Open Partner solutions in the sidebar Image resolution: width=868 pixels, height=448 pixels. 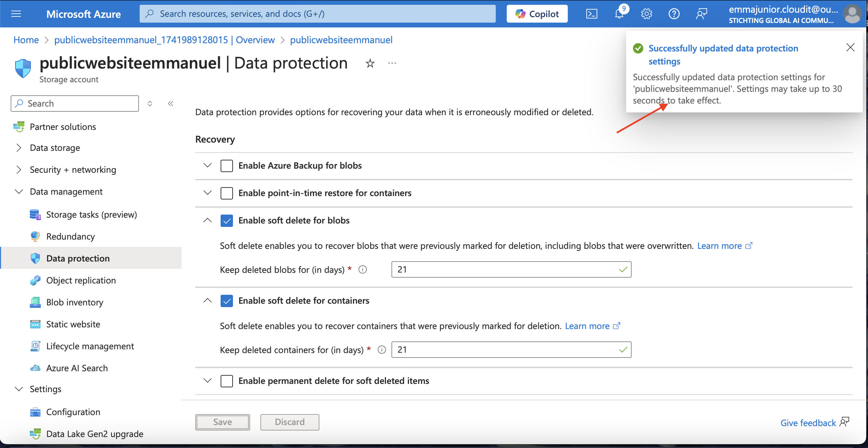63,127
